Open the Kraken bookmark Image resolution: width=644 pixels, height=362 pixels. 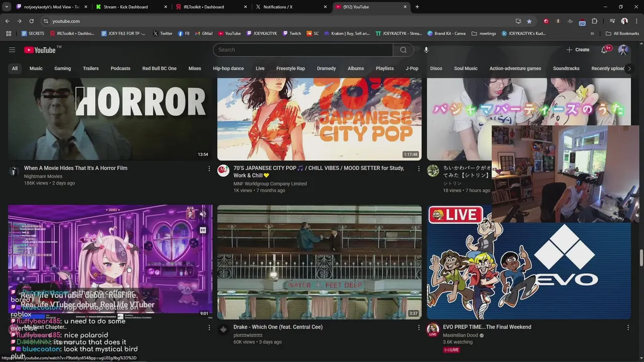point(347,34)
